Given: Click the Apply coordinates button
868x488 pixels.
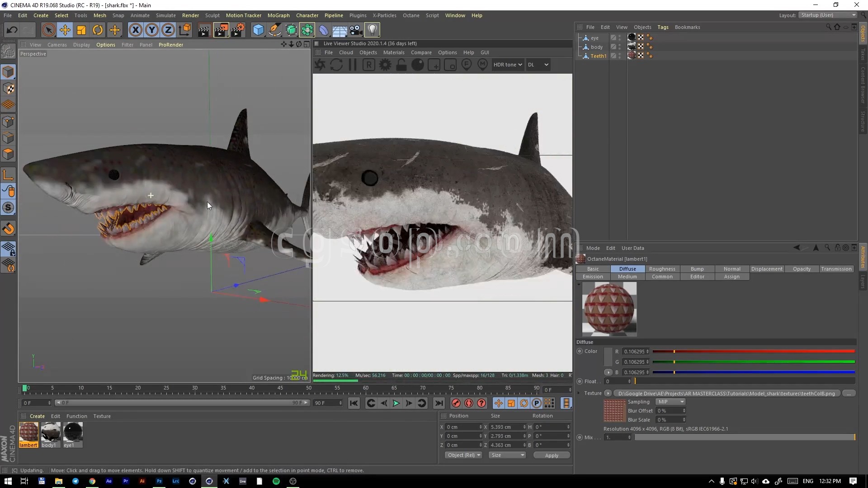Looking at the screenshot, I should click(552, 455).
